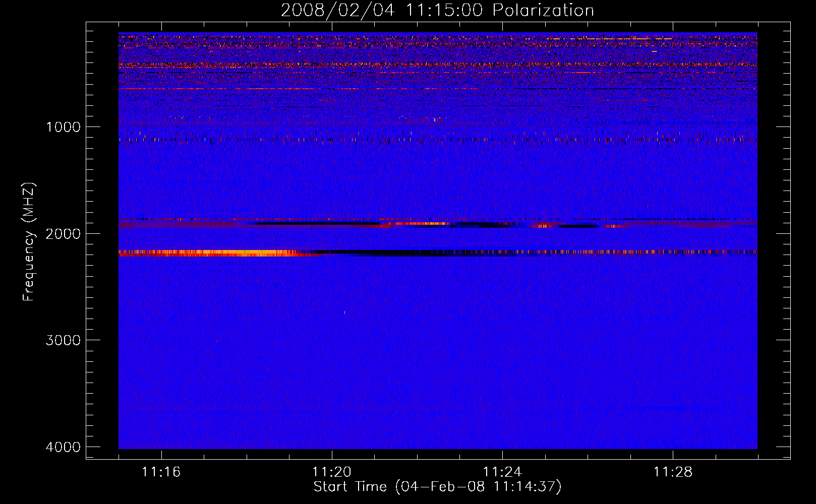
Task: Click the plot title '2008/02/04 11:15:00 Polarization'
Action: pos(437,10)
